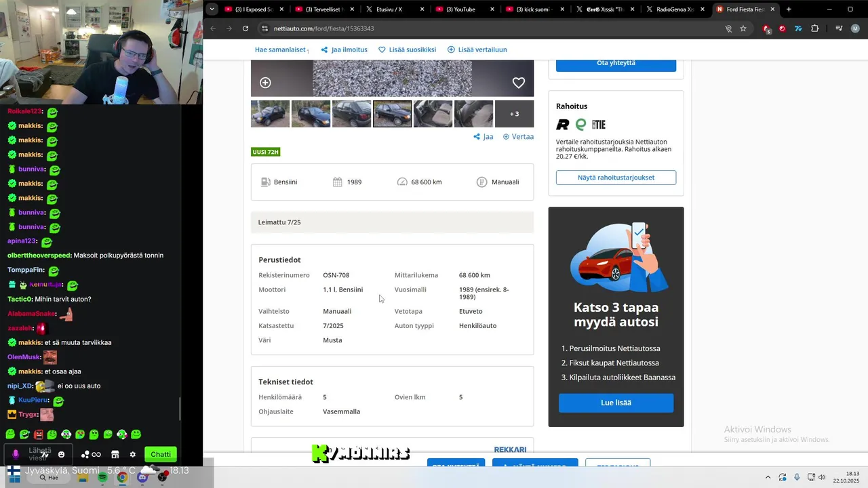Click Lisää vertailuun
868x488 pixels.
pos(477,49)
